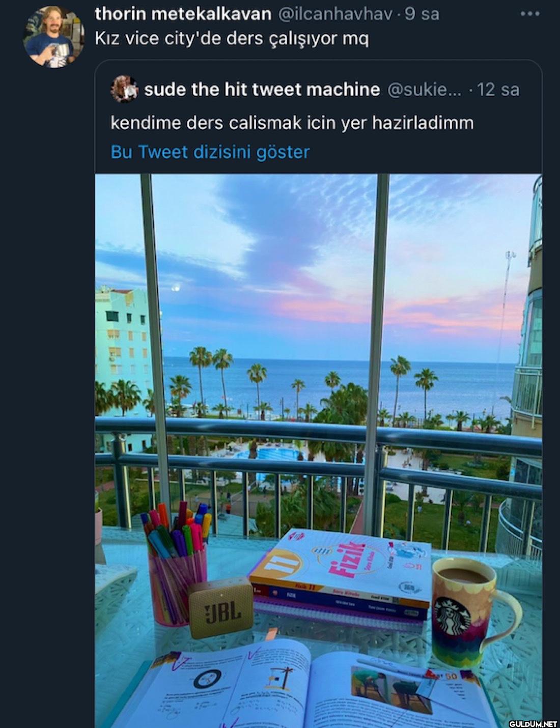The height and width of the screenshot is (728, 560).
Task: Click the 9 sa tweet timestamp
Action: 422,14
